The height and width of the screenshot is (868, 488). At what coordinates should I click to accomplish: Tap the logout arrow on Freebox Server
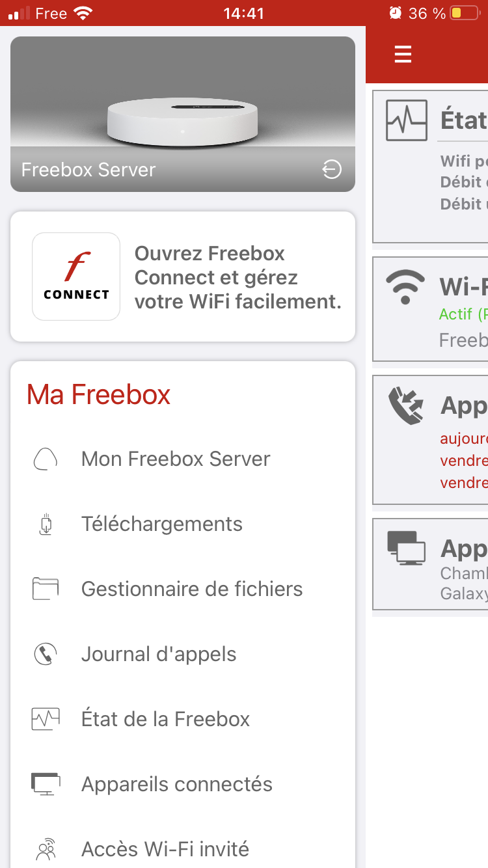tap(331, 170)
